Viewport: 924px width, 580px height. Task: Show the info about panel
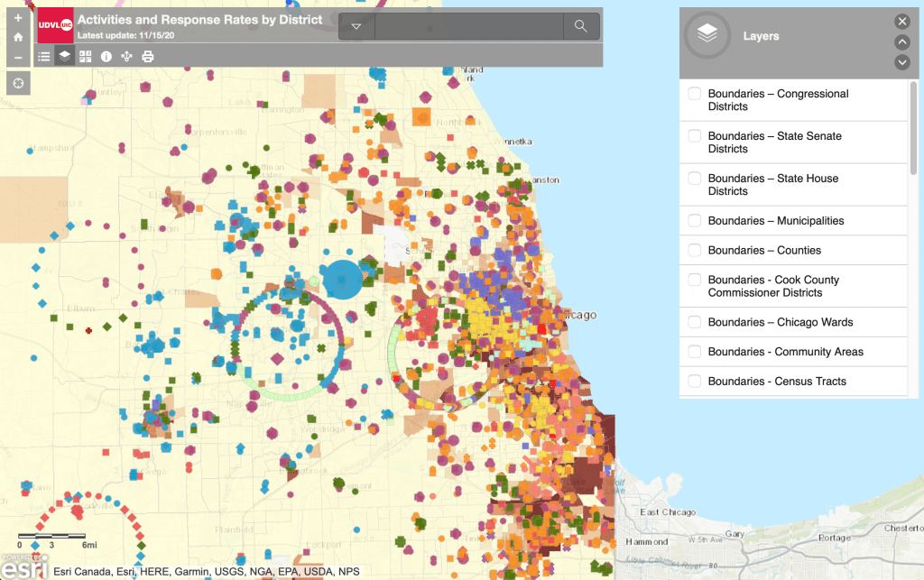[x=106, y=56]
